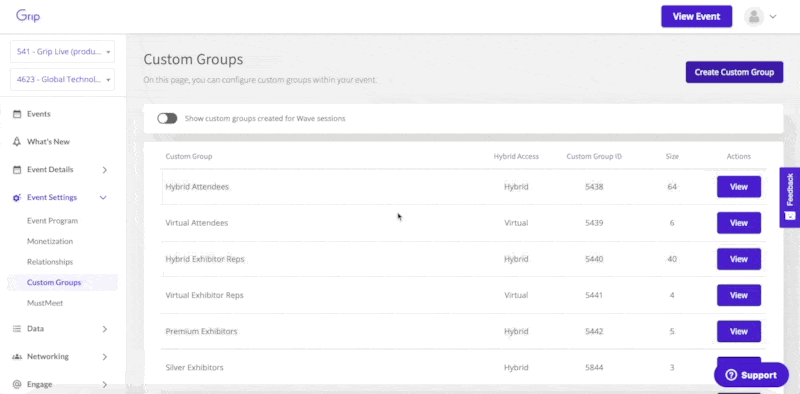Click the Engage at-sign icon
This screenshot has height=394, width=800.
(17, 384)
